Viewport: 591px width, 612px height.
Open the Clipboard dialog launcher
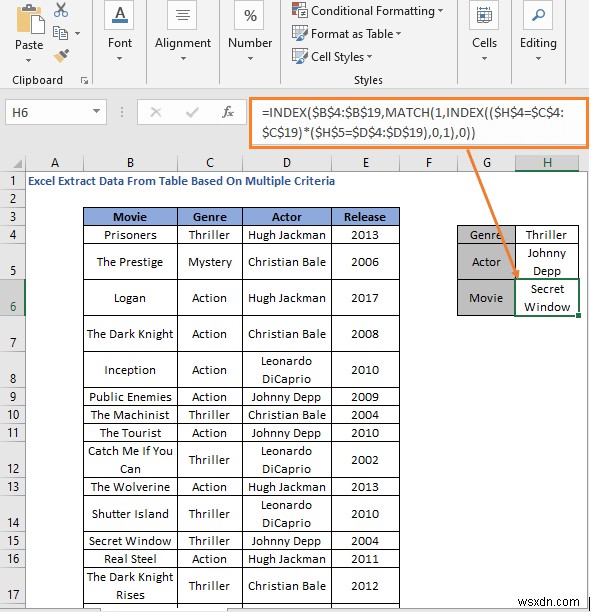pos(84,80)
